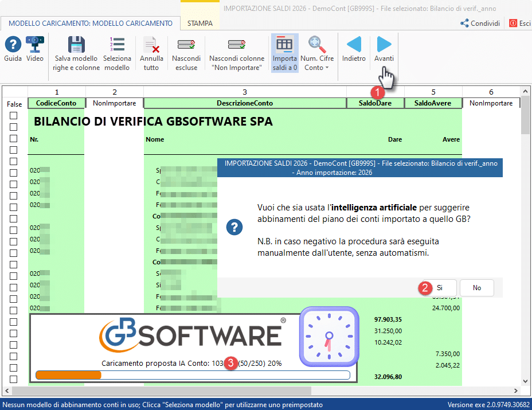Click column number 3 header
Viewport: 532px width, 410px height.
click(x=245, y=92)
